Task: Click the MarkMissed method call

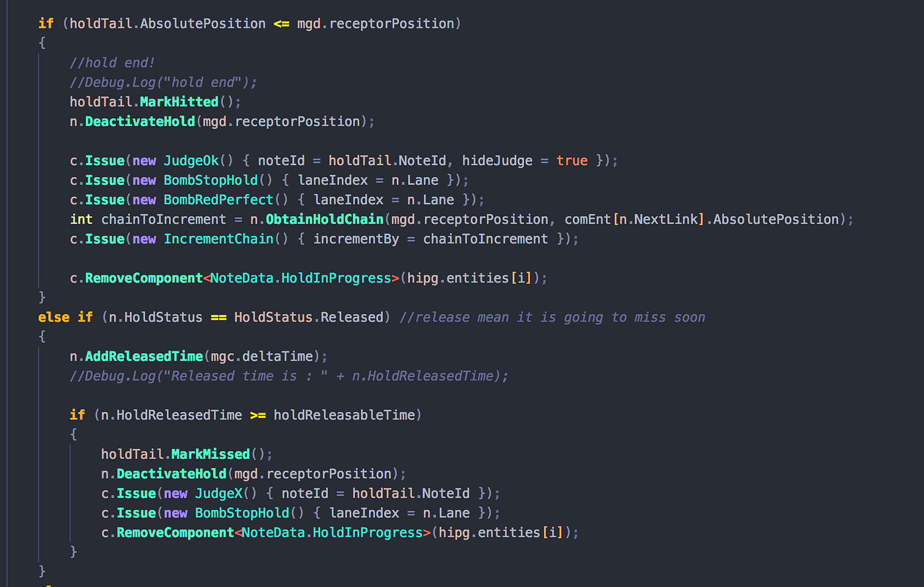Action: (x=210, y=454)
